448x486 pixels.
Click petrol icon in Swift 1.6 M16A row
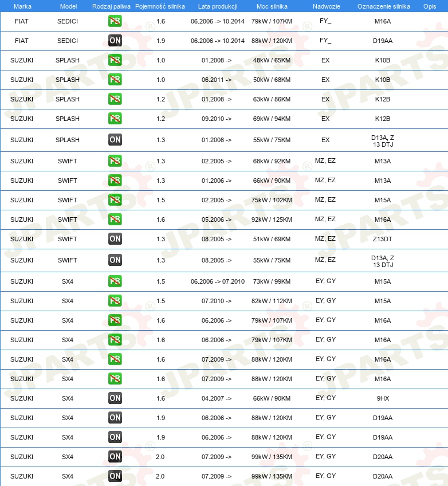[x=115, y=220]
